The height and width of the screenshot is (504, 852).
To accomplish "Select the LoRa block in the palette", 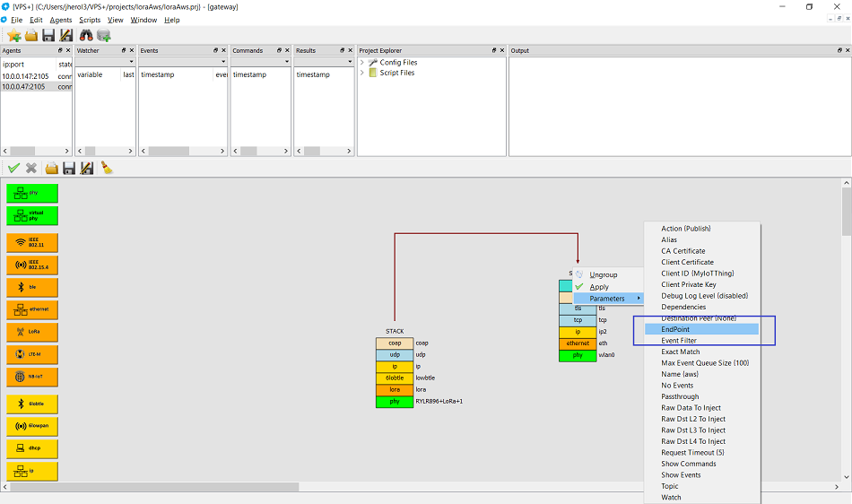I will click(32, 332).
